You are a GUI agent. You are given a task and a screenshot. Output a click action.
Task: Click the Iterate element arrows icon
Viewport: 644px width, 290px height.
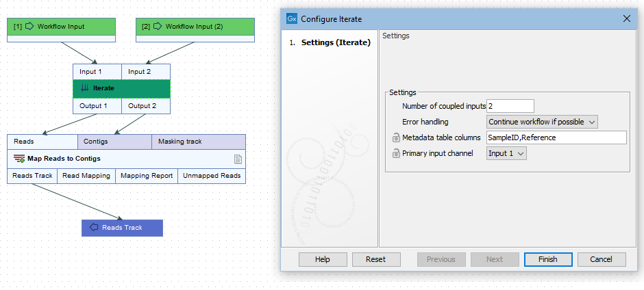coord(85,88)
